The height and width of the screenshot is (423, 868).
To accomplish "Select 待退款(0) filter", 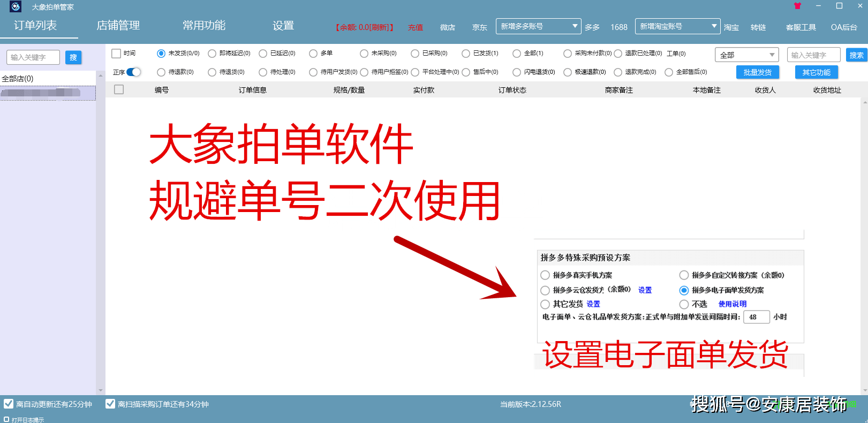I will pos(161,72).
